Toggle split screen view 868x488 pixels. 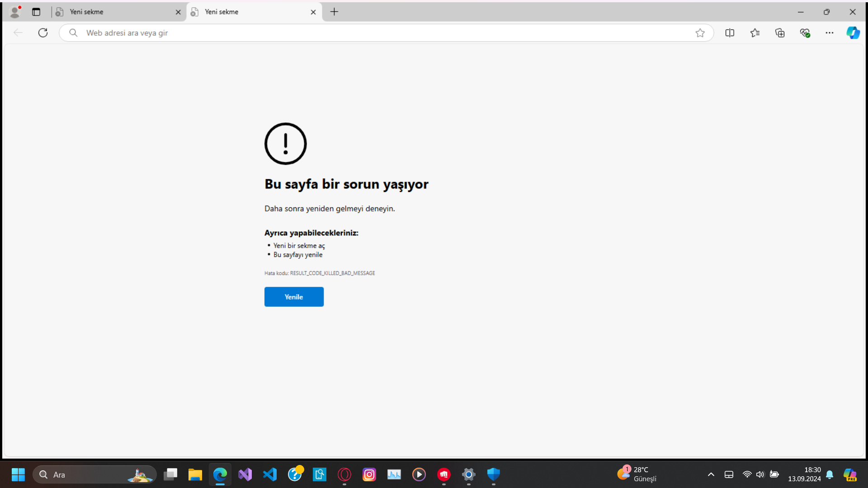[x=729, y=33]
